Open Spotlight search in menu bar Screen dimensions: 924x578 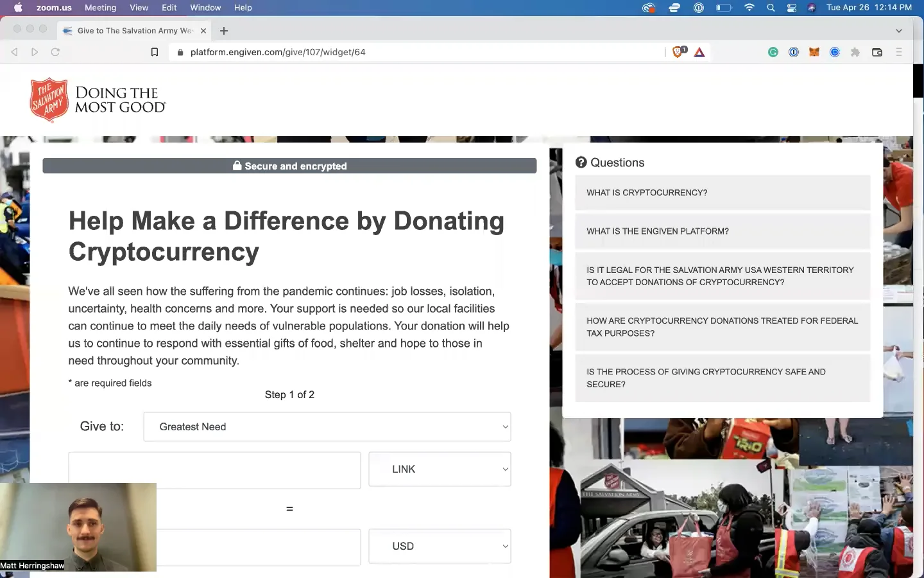point(771,8)
